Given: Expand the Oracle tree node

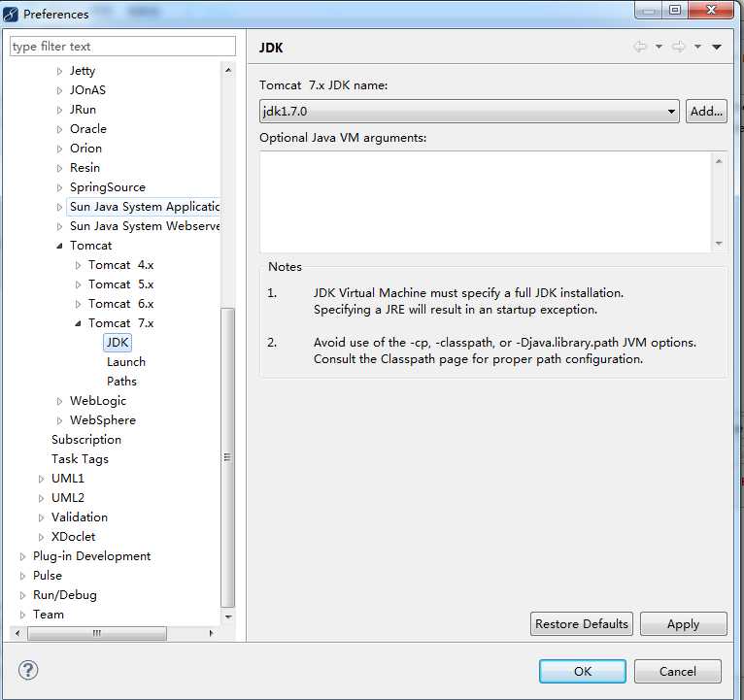Looking at the screenshot, I should tap(59, 129).
